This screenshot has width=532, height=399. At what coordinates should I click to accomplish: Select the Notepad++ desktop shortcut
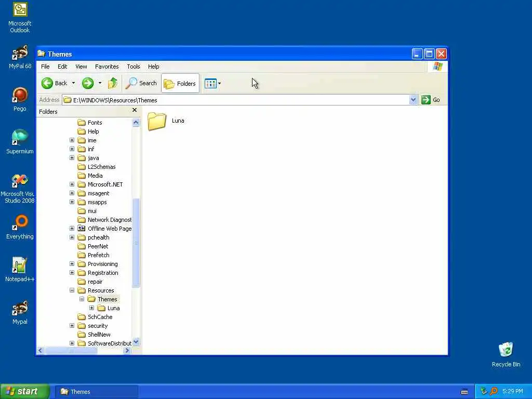click(20, 270)
